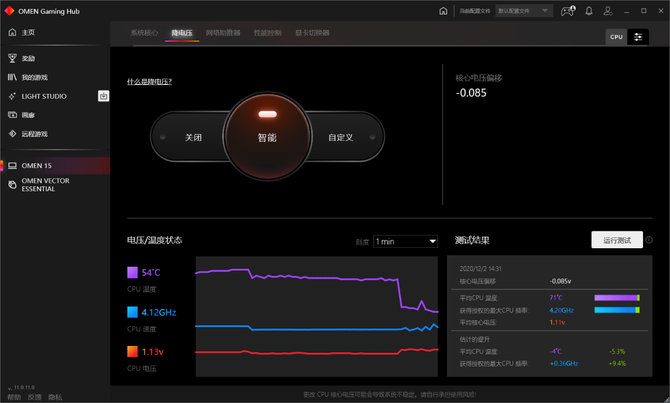
Task: Set undervolt mode to 关闭
Action: click(x=193, y=137)
